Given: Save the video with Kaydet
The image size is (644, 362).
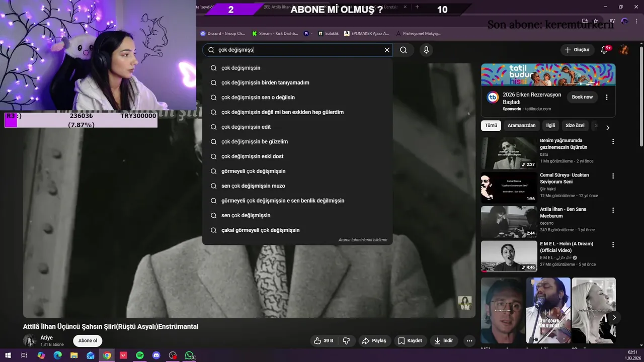Looking at the screenshot, I should [x=410, y=340].
